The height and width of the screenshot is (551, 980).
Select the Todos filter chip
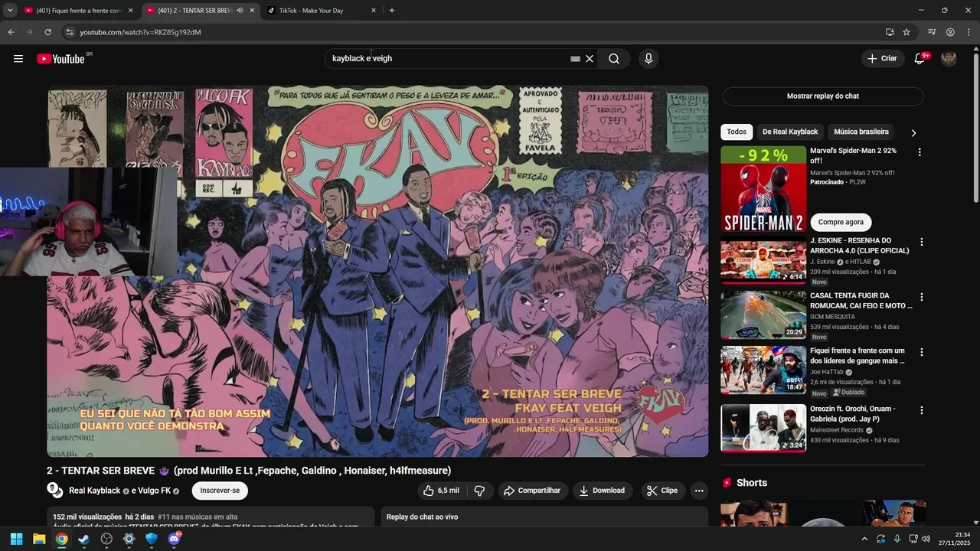pos(737,132)
